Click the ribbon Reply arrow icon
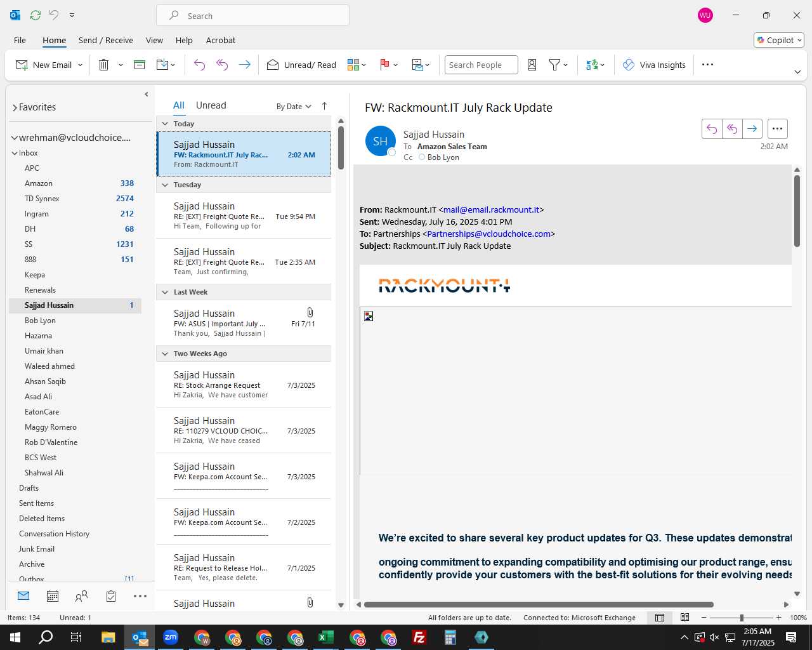The width and height of the screenshot is (812, 650). (199, 65)
